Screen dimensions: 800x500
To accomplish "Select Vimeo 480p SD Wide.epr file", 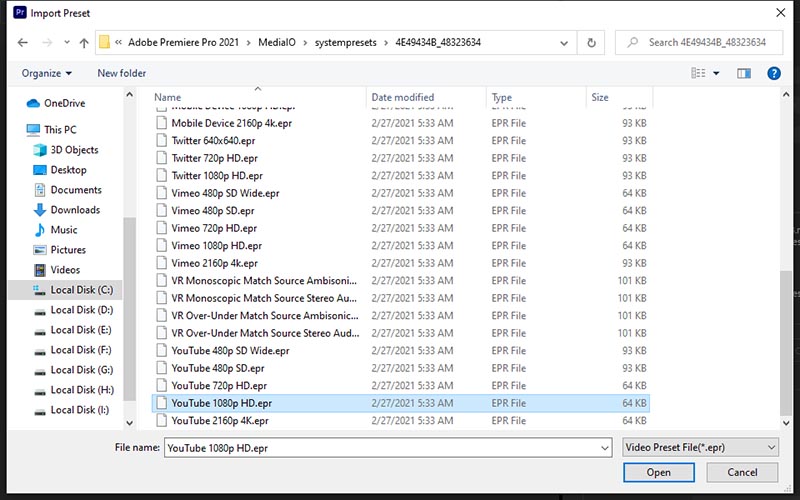I will (401, 193).
